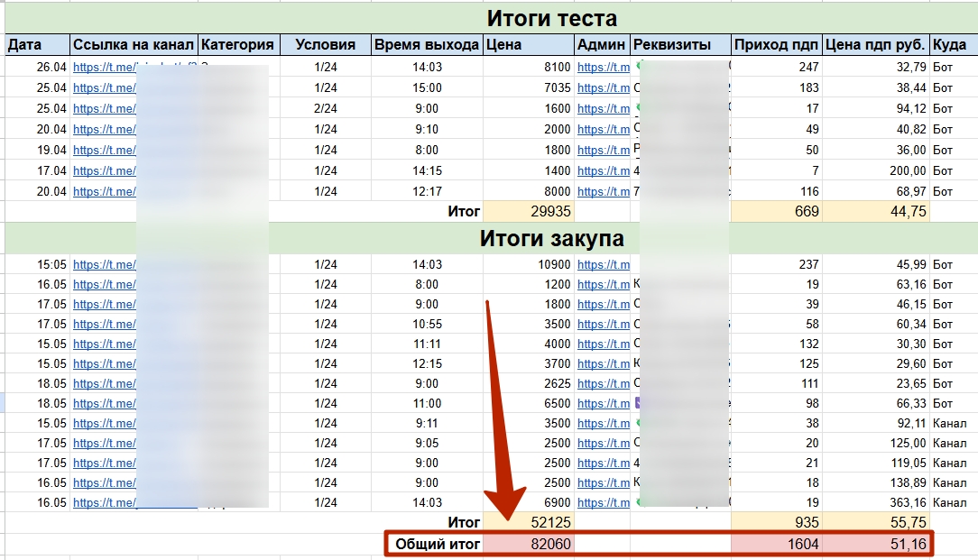The height and width of the screenshot is (560, 978).
Task: Select the grand average cost '51,16'
Action: 876,544
